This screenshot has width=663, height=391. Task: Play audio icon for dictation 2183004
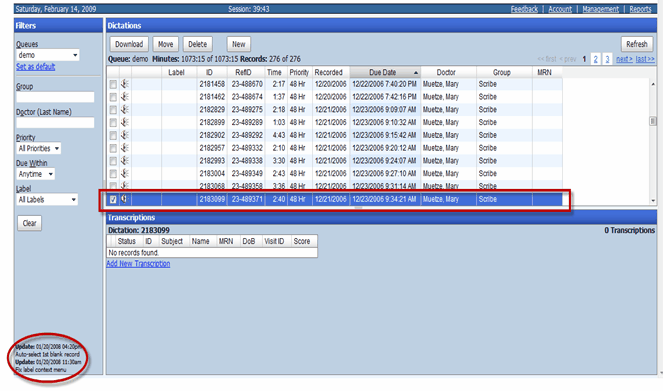[x=125, y=173]
